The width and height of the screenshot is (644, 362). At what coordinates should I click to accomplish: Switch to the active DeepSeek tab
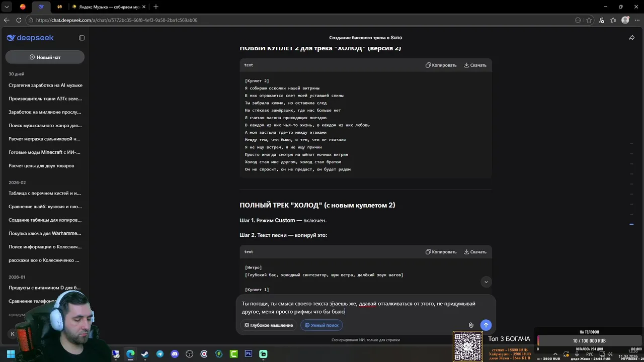(x=41, y=7)
